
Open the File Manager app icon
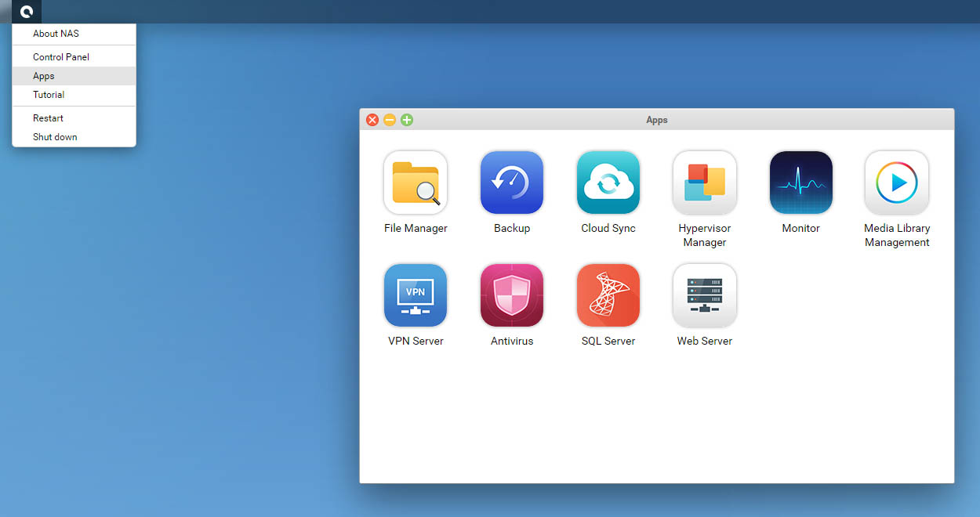(x=416, y=183)
